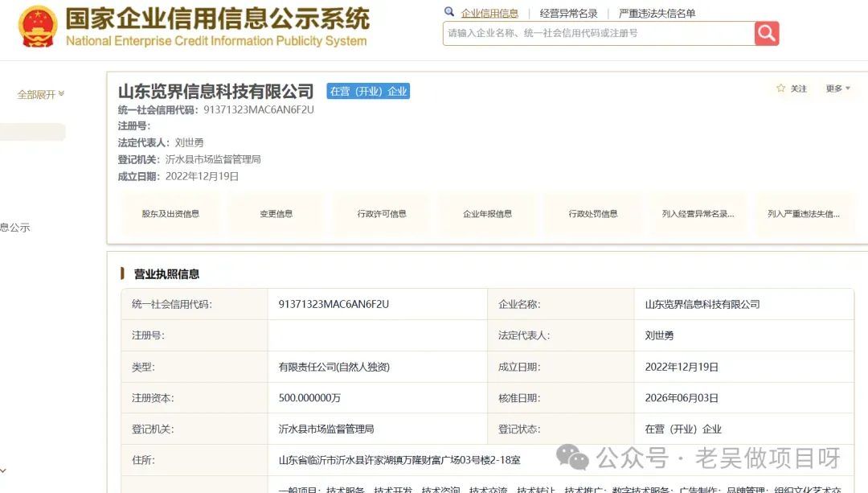Click the sidebar chevron near the bottom left
Viewport: 868px width, 493px height.
pyautogui.click(x=3, y=470)
